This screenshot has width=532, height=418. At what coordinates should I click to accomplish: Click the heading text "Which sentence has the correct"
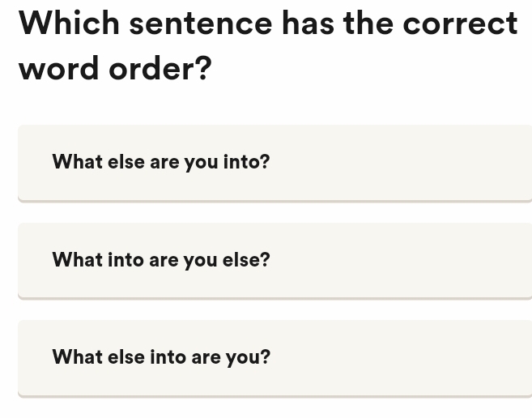tap(267, 23)
